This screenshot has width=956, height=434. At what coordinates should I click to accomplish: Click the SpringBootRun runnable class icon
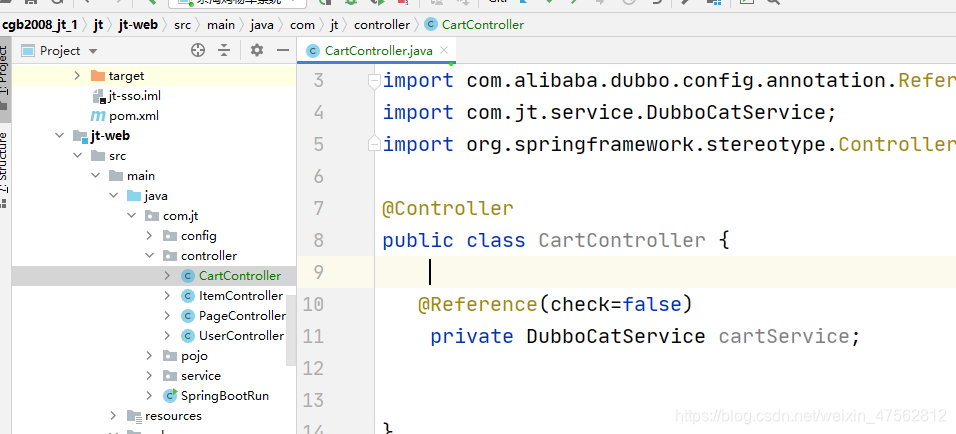coord(170,396)
